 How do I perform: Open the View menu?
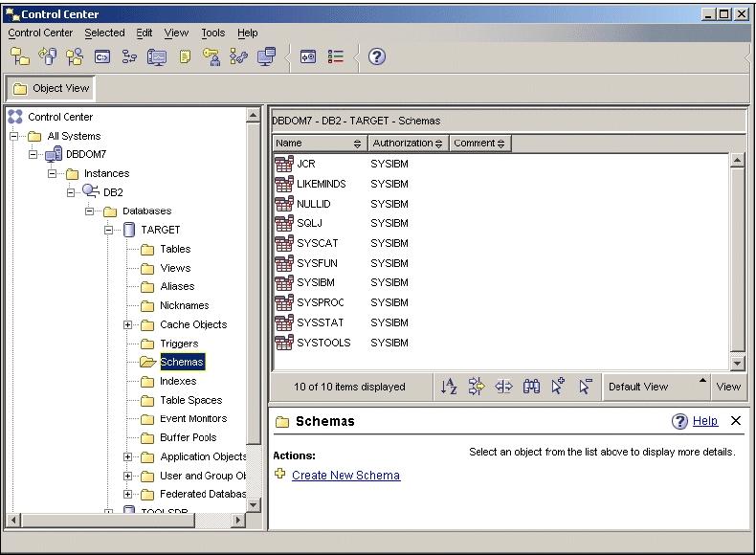pyautogui.click(x=176, y=33)
